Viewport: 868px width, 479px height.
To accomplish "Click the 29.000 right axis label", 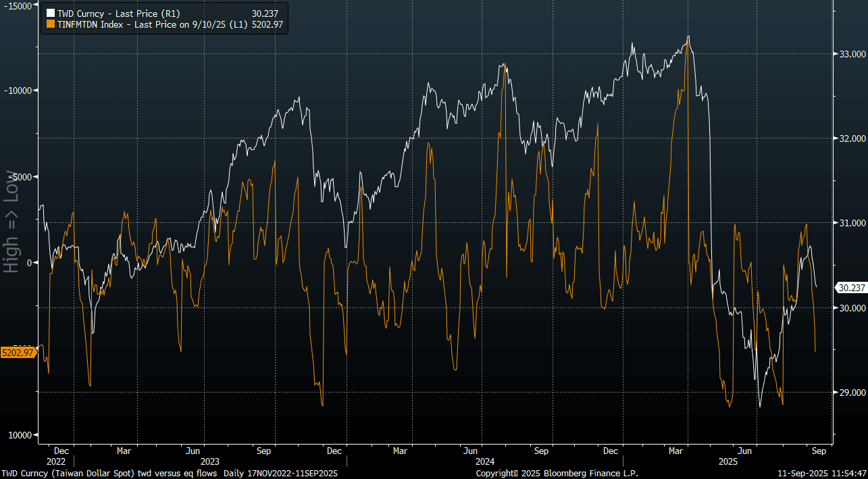I will (852, 393).
